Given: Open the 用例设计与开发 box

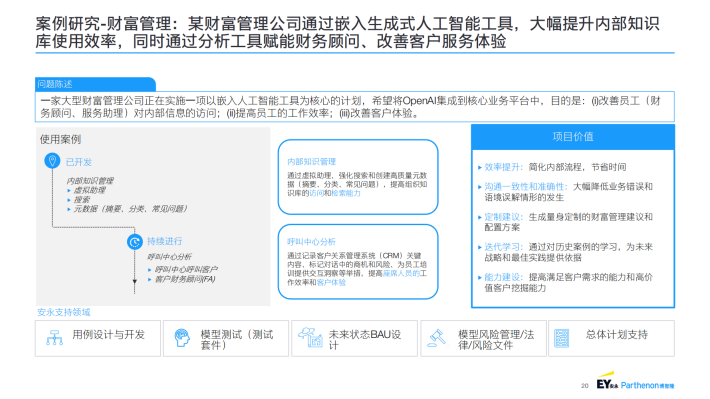Looking at the screenshot, I should pyautogui.click(x=98, y=338).
